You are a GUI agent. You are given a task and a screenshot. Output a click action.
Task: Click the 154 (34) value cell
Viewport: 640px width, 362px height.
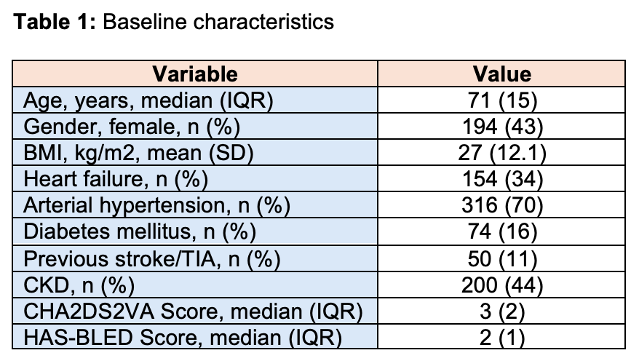(502, 179)
